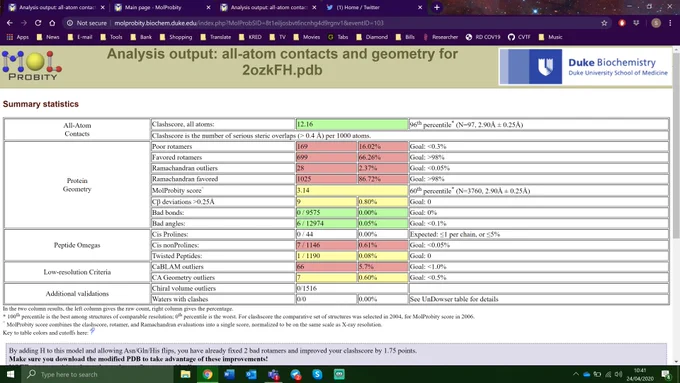680x383 pixels.
Task: Open the KRED bookmarks folder
Action: point(250,37)
